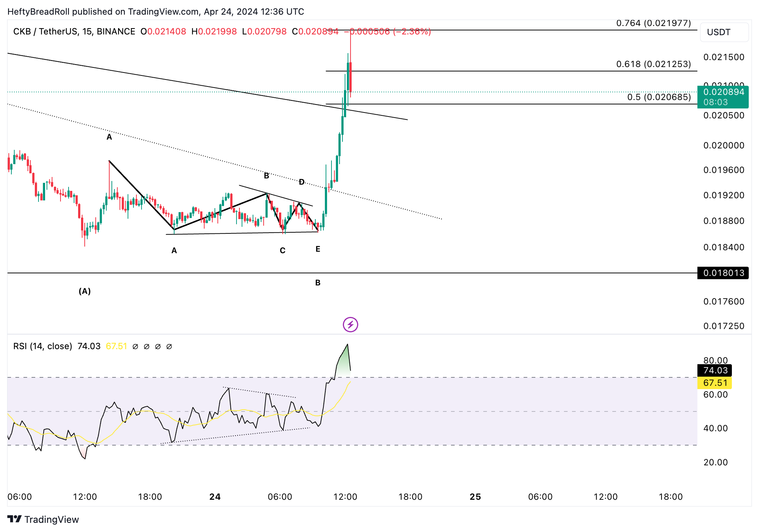The width and height of the screenshot is (759, 532).
Task: Click the RSI (14, close) indicator label
Action: point(43,346)
